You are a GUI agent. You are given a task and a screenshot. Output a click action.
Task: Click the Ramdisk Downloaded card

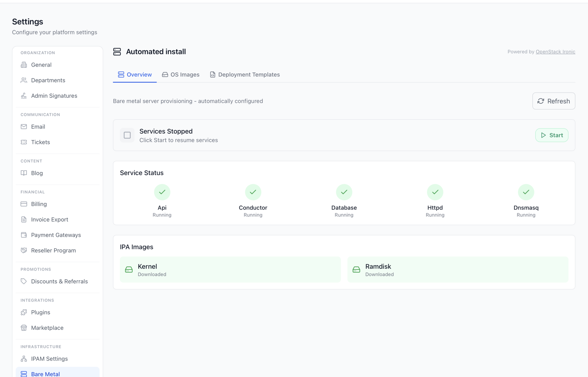pos(458,270)
